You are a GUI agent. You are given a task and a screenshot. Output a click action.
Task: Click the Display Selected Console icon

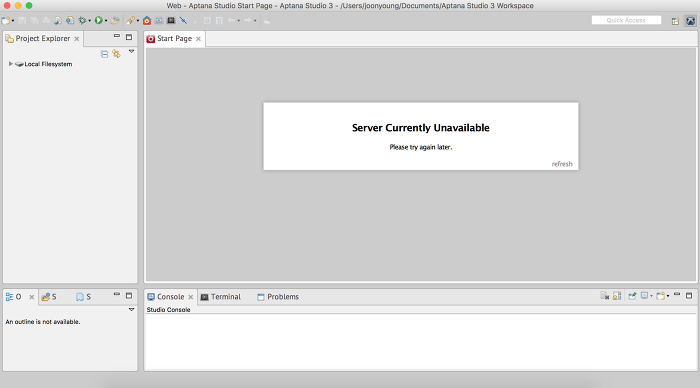[x=645, y=296]
